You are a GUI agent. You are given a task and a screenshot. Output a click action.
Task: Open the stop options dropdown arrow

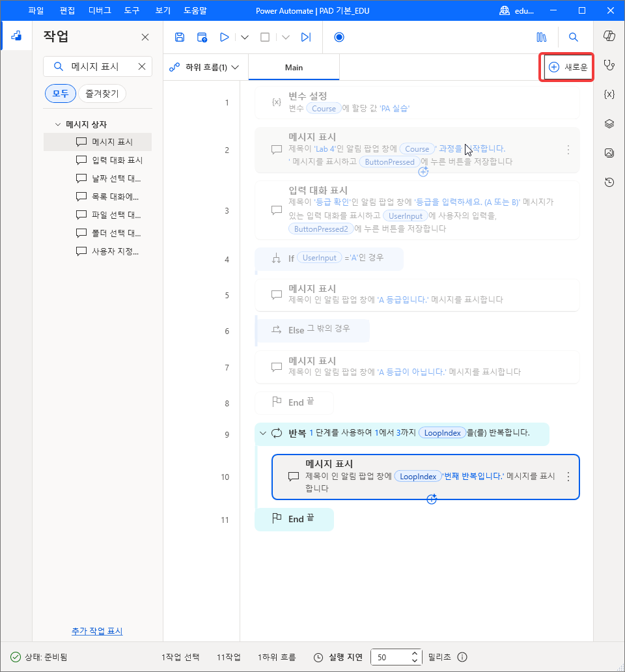click(x=286, y=37)
